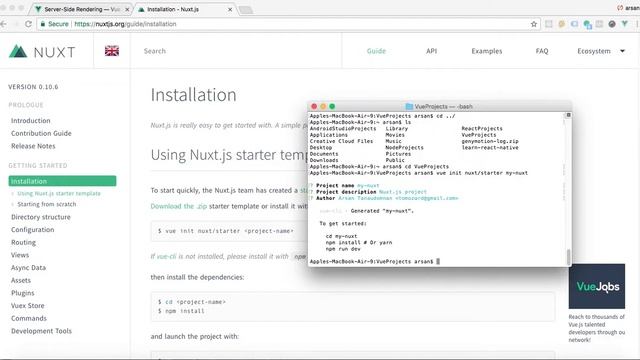Click the terminal scrollbar thumb
This screenshot has width=640, height=360.
point(568,256)
